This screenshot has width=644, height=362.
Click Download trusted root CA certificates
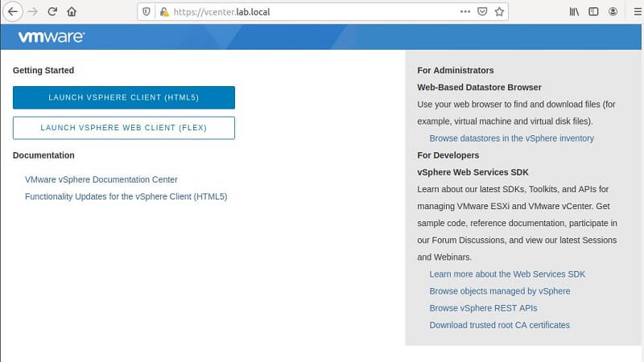click(x=499, y=325)
